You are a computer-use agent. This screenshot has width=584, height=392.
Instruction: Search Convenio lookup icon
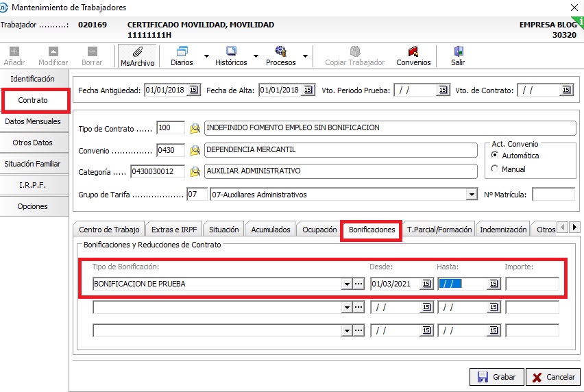(195, 150)
